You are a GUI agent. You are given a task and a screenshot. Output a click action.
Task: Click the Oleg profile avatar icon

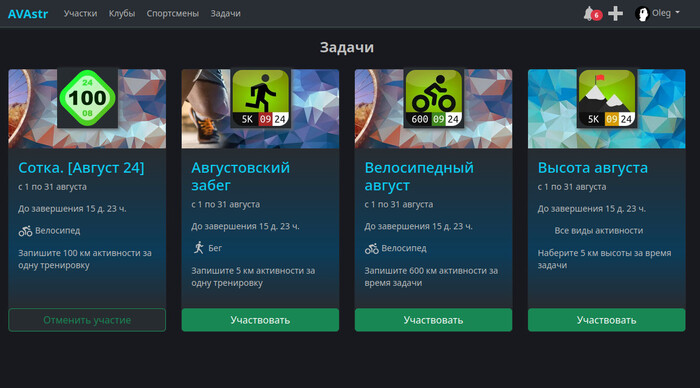642,14
